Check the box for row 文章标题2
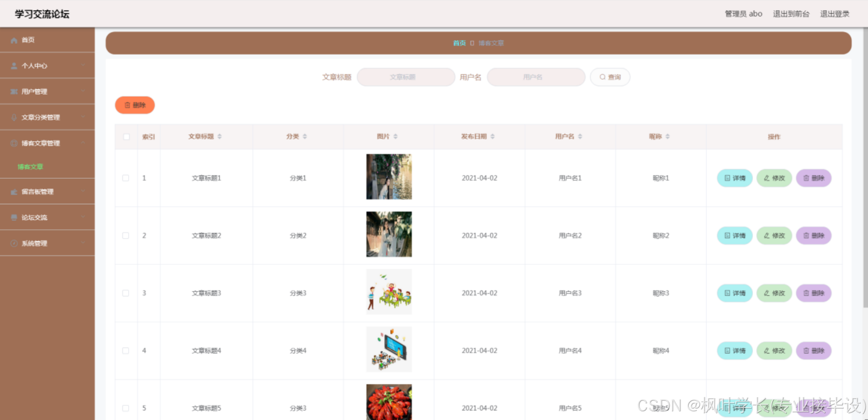Image resolution: width=868 pixels, height=420 pixels. point(125,236)
